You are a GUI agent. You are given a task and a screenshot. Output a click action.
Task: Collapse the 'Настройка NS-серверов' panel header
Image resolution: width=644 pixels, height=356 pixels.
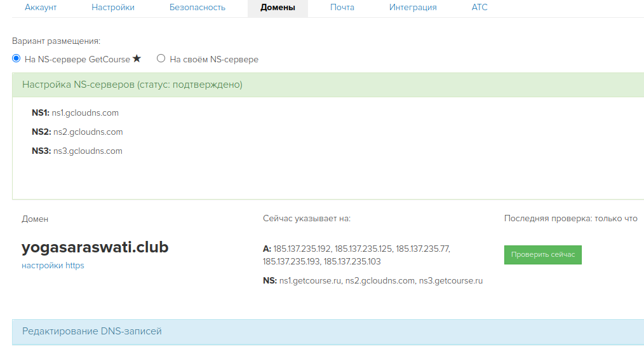(x=132, y=85)
